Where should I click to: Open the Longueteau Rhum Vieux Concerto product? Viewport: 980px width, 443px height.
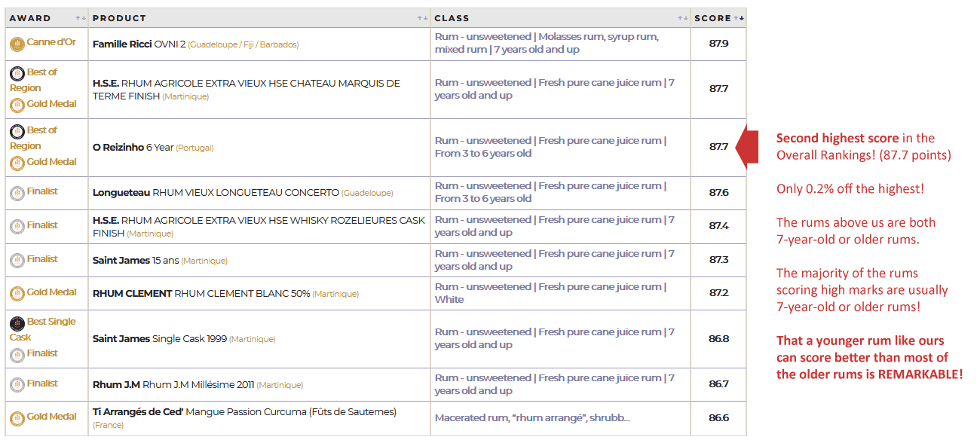tap(216, 193)
